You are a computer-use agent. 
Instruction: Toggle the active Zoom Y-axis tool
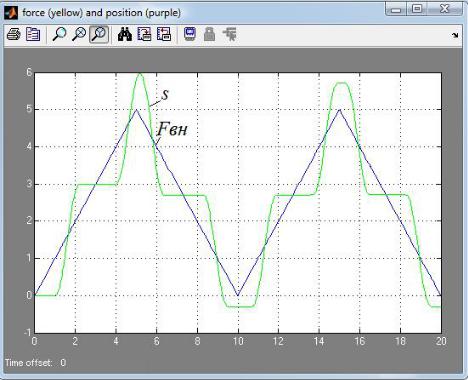tap(99, 34)
